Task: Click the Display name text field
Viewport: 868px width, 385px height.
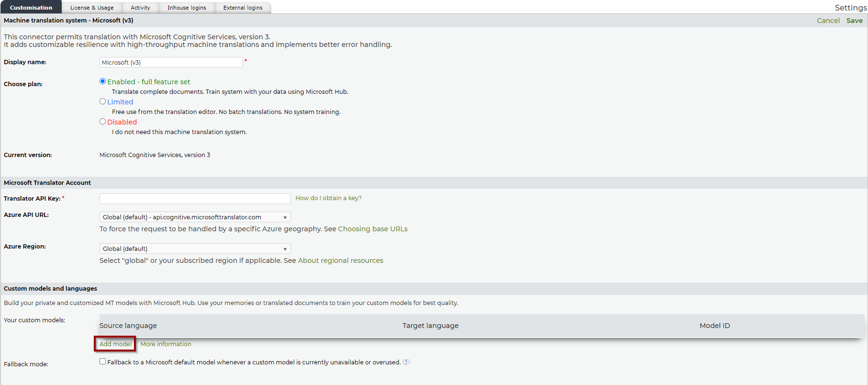Action: coord(171,63)
